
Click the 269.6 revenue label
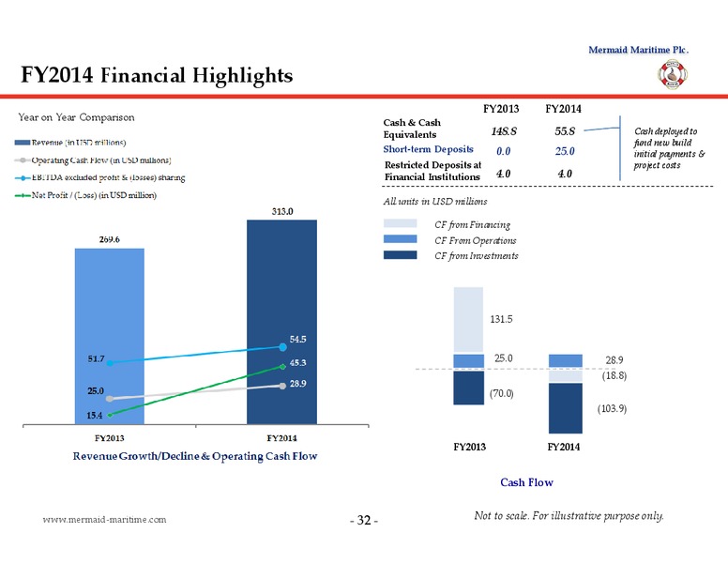[110, 239]
